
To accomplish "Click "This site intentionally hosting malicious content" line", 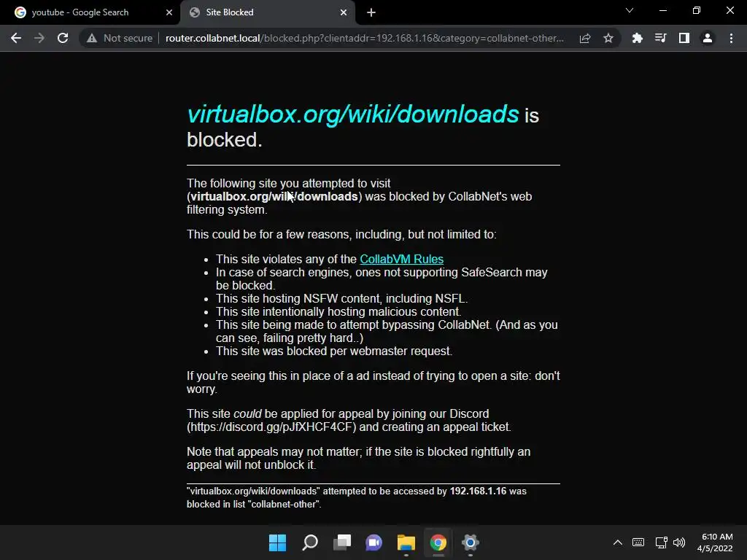I will pyautogui.click(x=338, y=311).
